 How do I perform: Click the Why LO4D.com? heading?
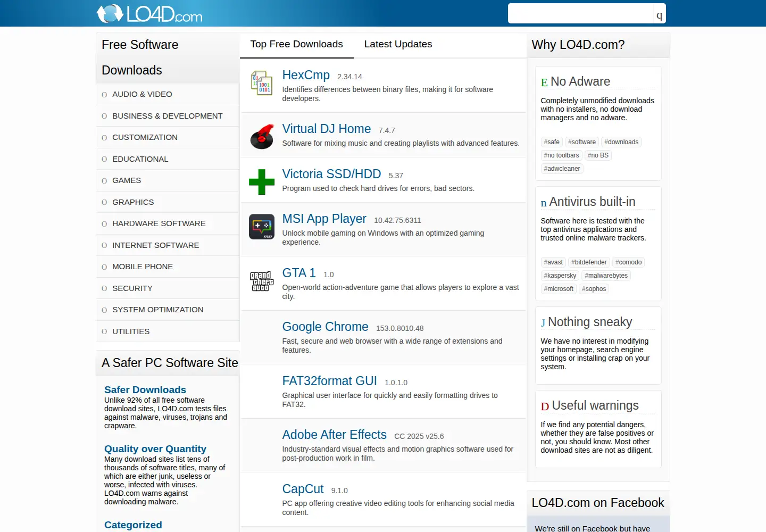[578, 45]
